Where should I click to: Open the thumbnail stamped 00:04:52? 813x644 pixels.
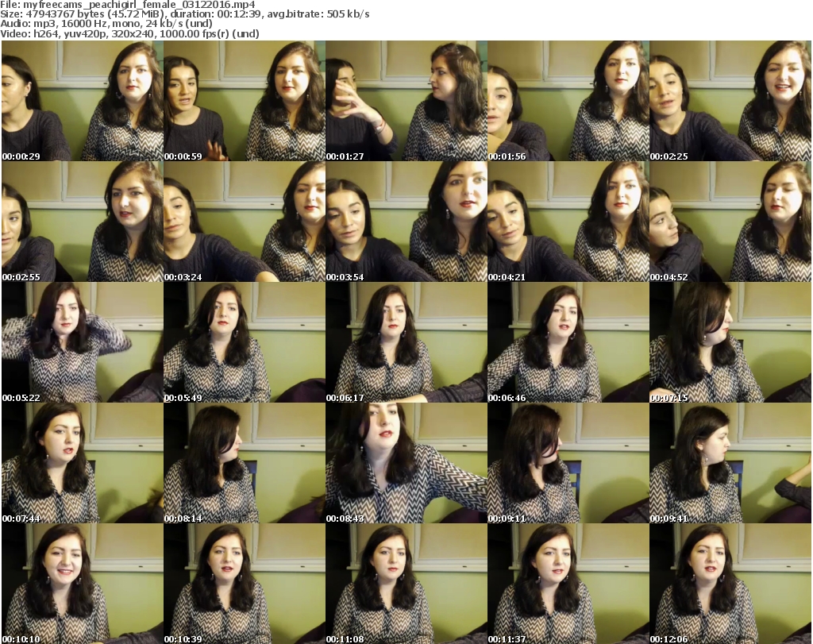730,222
